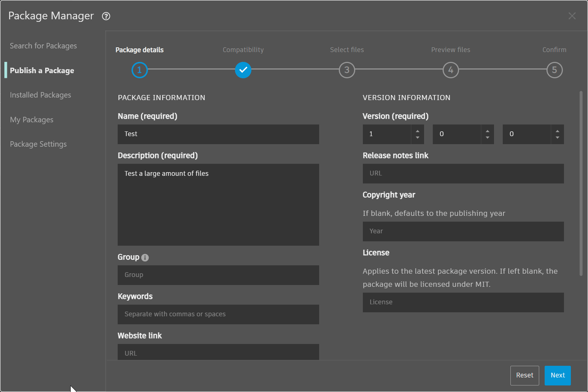Click step 4 Preview files circle
This screenshot has width=588, height=392.
[451, 70]
